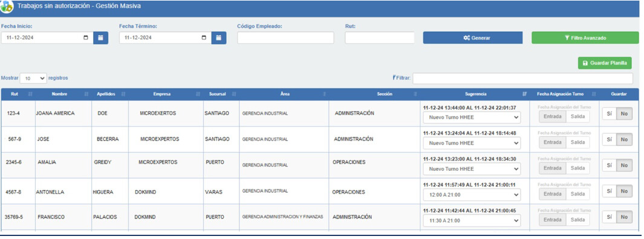Open the Fecha Inicio calendar picker button
Viewport: 644px width, 239px height.
[x=100, y=37]
